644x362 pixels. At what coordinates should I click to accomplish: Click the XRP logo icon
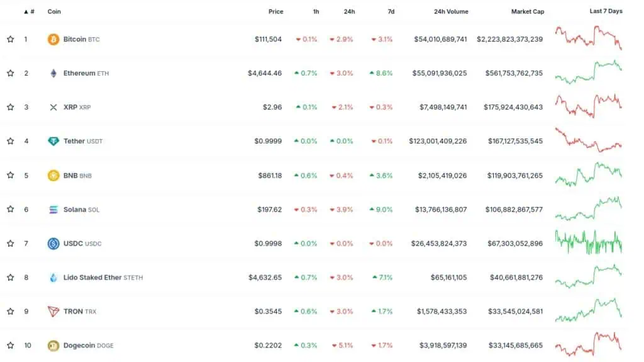pyautogui.click(x=53, y=108)
